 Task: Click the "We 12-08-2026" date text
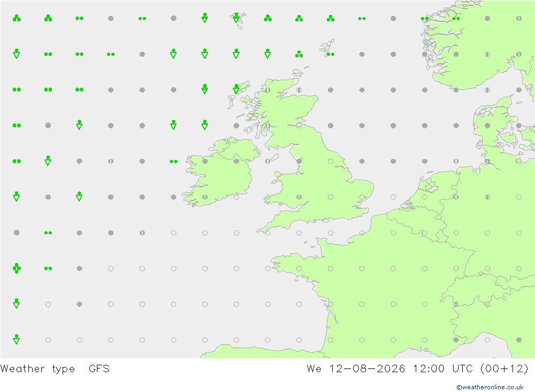[356, 368]
